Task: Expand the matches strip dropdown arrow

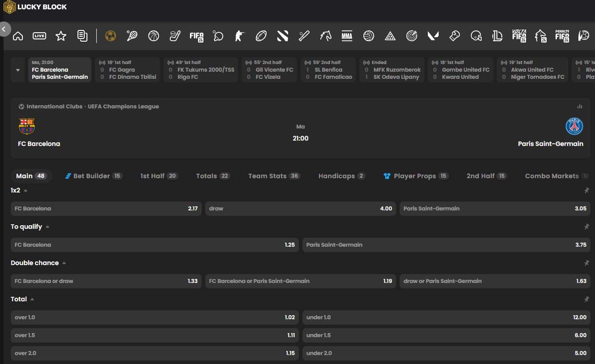Action: pyautogui.click(x=18, y=70)
